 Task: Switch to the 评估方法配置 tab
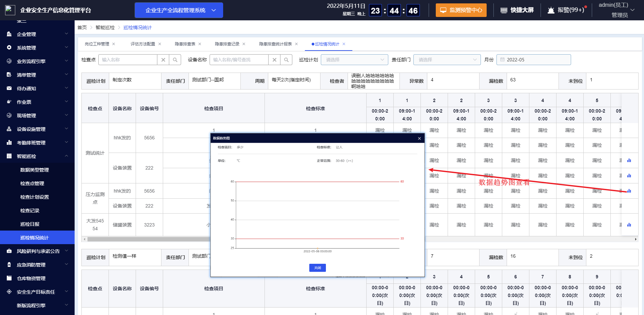pyautogui.click(x=143, y=44)
